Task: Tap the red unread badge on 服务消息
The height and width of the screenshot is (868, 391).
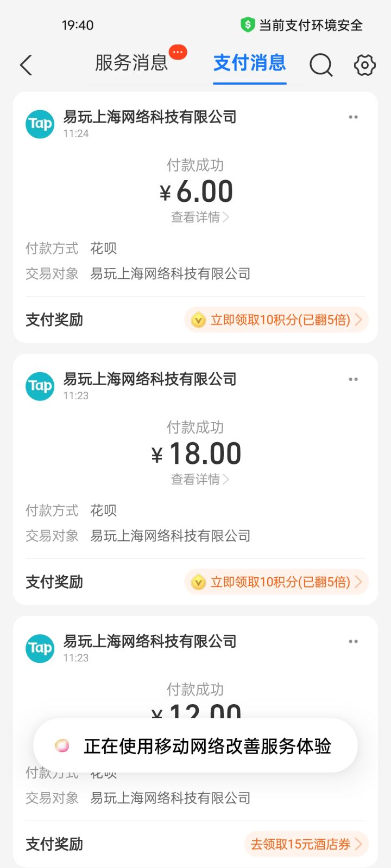Action: 178,52
